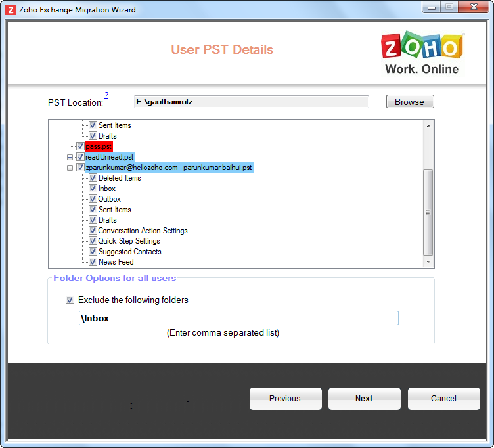Click the tree vertical scrollbar thumb

[x=428, y=212]
